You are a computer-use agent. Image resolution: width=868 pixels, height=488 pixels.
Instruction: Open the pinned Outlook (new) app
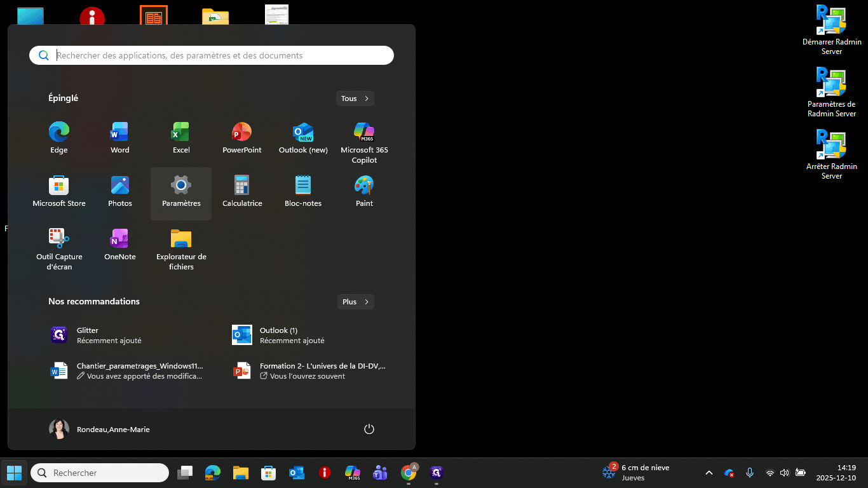pos(303,139)
